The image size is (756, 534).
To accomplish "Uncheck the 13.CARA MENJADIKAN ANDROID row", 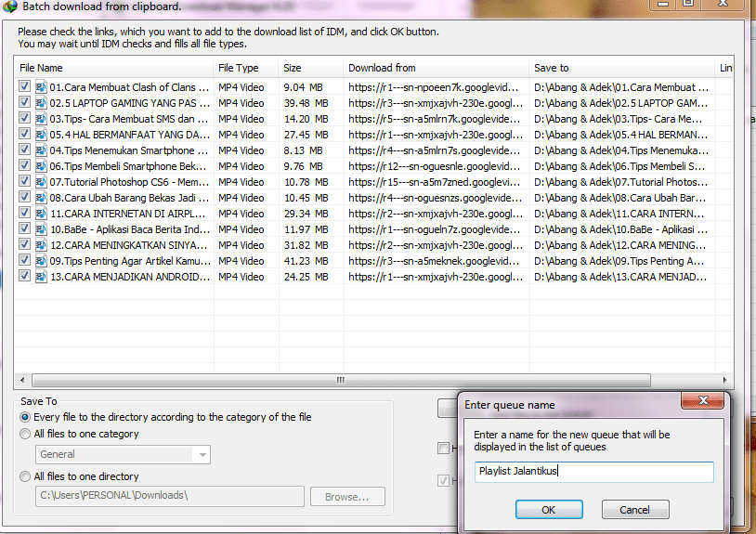I will tap(24, 276).
